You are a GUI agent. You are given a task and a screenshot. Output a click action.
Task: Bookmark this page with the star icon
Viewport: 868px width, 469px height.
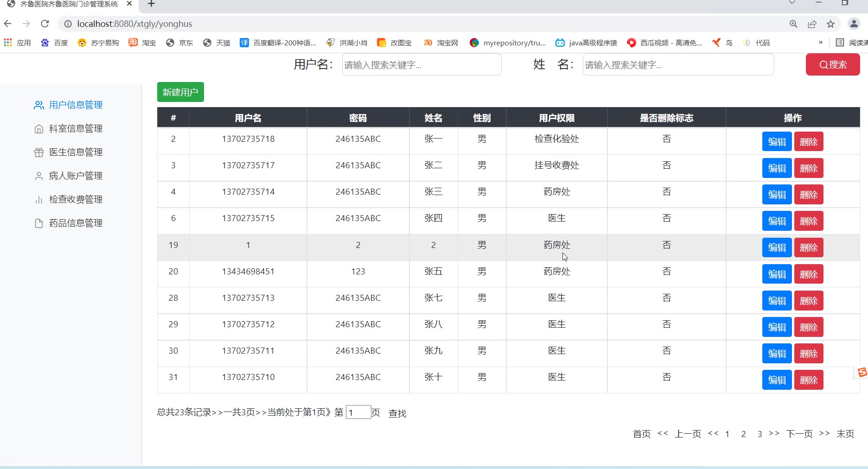(830, 24)
